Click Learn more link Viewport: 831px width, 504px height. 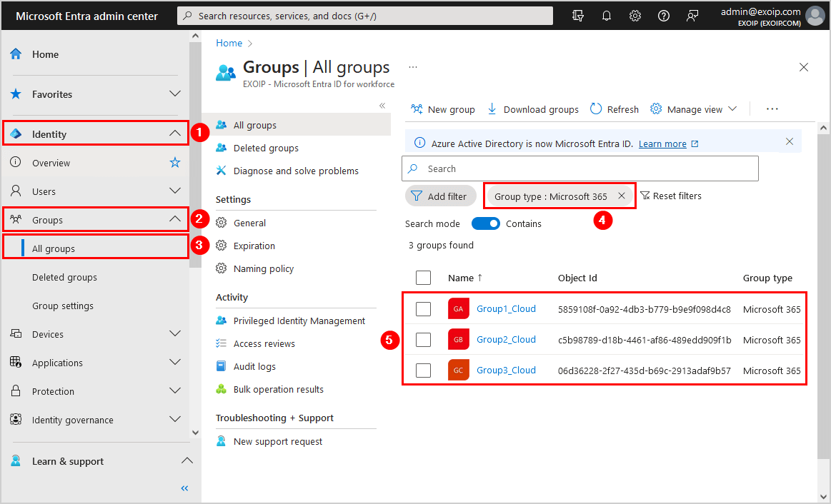662,143
